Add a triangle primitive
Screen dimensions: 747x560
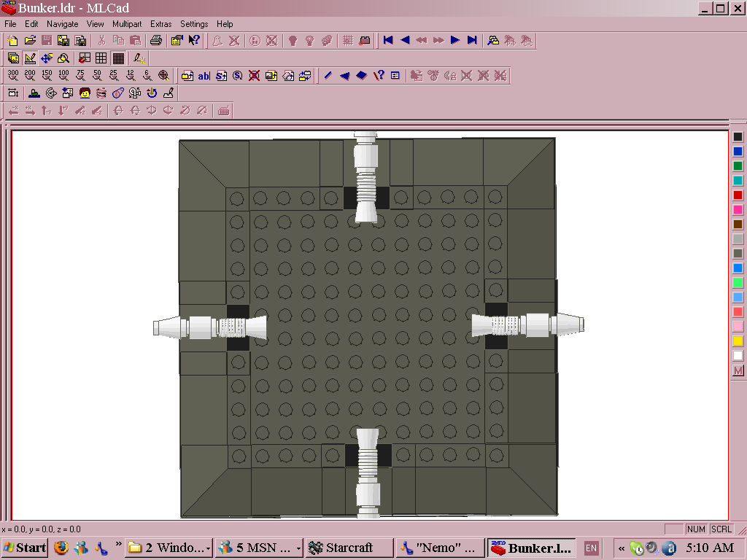(344, 75)
